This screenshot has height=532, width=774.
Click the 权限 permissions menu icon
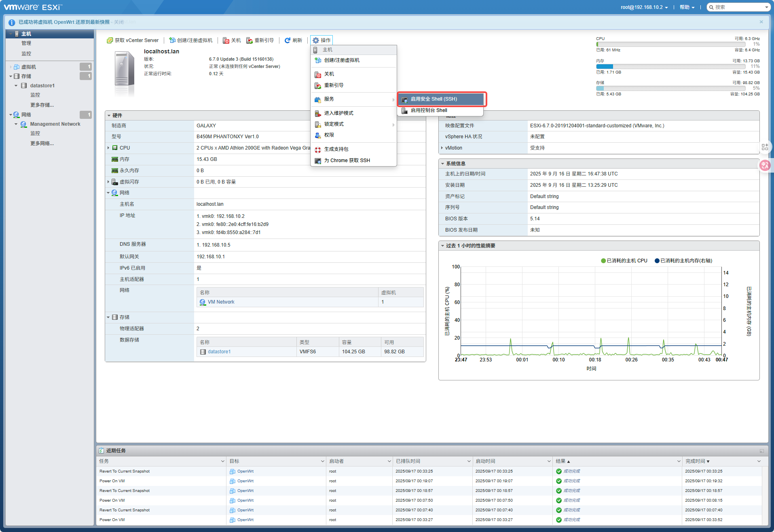(318, 135)
